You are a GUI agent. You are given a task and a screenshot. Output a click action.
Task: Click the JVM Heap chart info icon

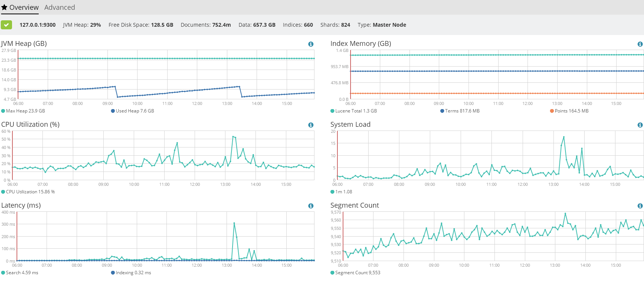(311, 44)
